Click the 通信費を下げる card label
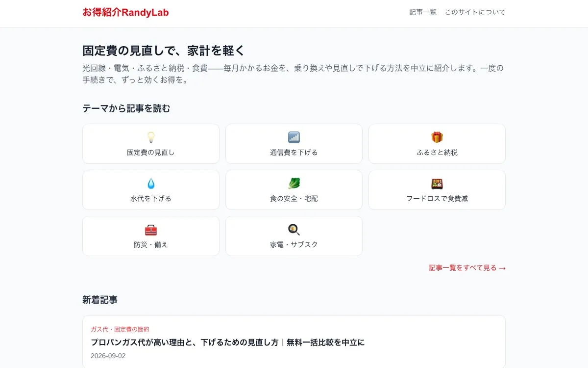 [x=294, y=153]
